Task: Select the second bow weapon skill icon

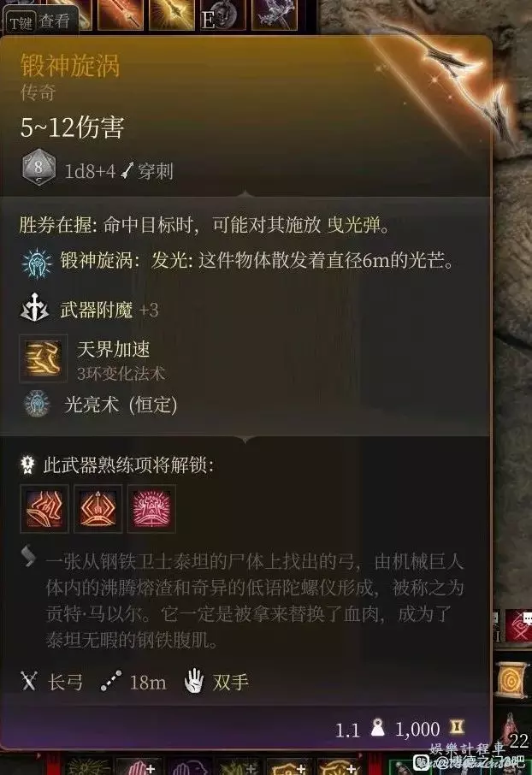Action: [x=98, y=509]
